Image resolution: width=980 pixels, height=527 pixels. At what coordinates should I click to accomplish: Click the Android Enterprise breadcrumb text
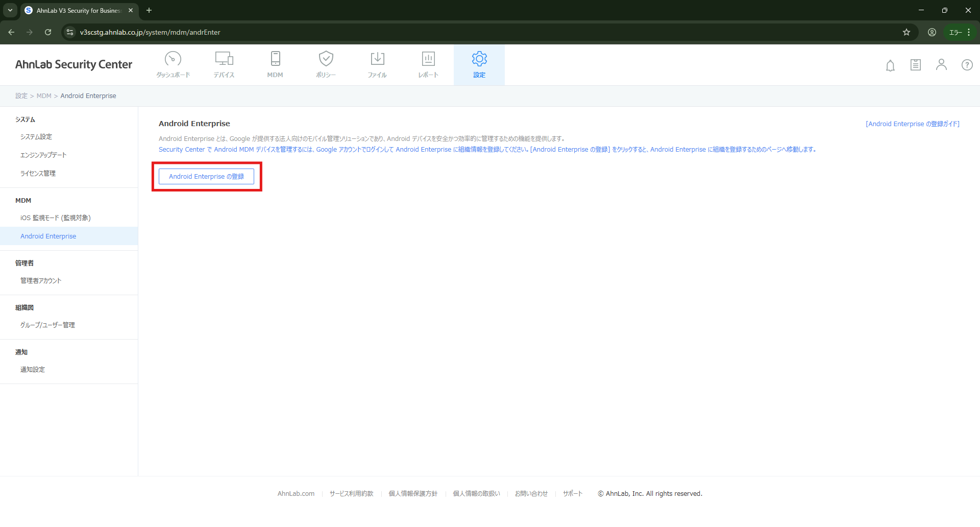pos(88,96)
